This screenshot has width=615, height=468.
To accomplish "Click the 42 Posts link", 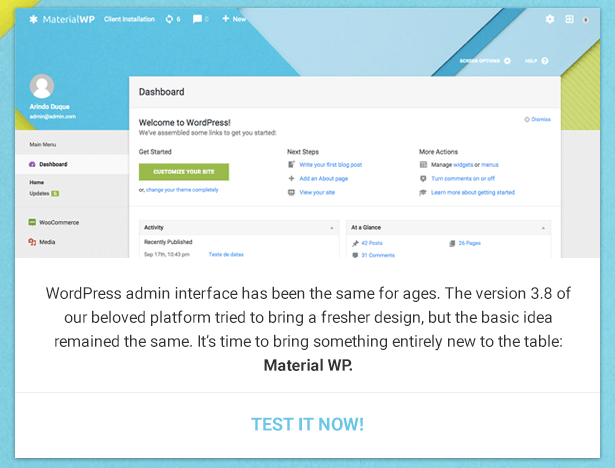I will 372,243.
